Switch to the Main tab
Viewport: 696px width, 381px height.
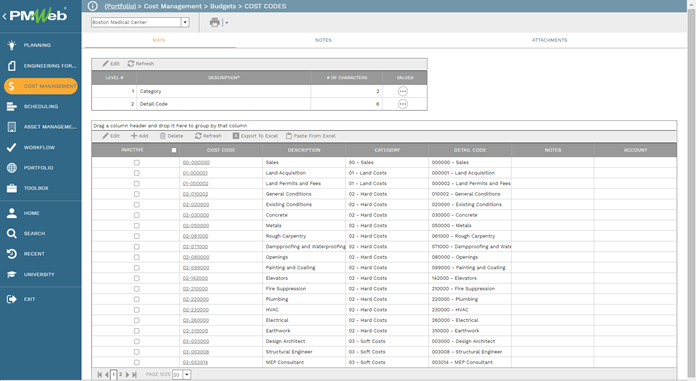pyautogui.click(x=159, y=40)
